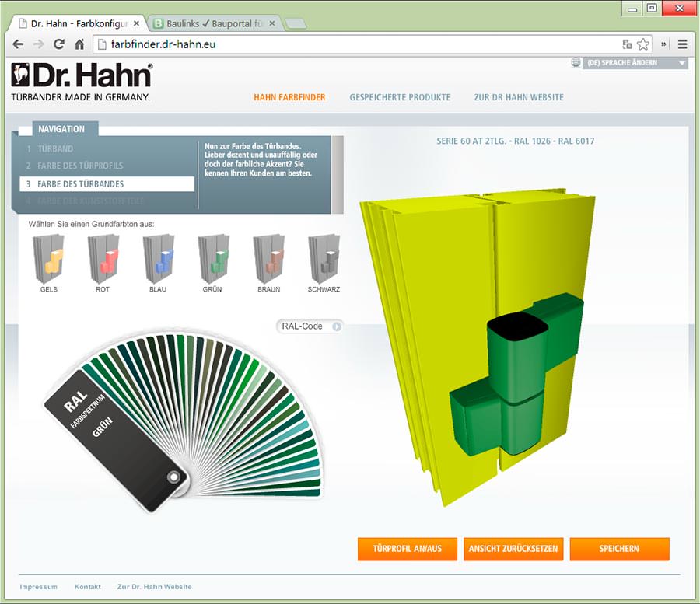Click the navigation panel scrollbar
700x604 pixels.
tap(338, 175)
